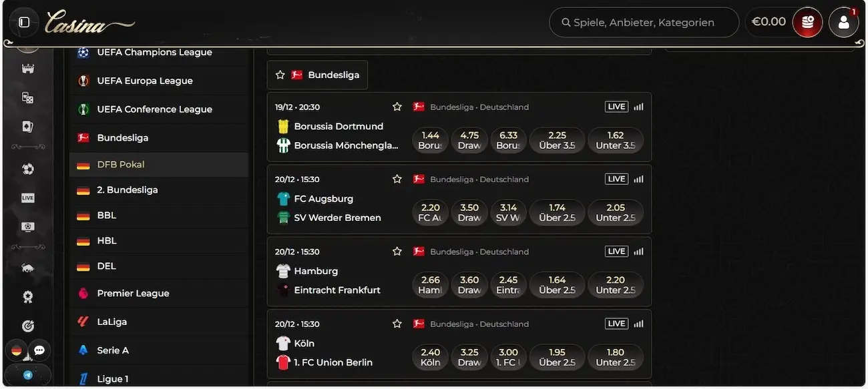Open the Telegram icon in the sidebar

pyautogui.click(x=28, y=375)
